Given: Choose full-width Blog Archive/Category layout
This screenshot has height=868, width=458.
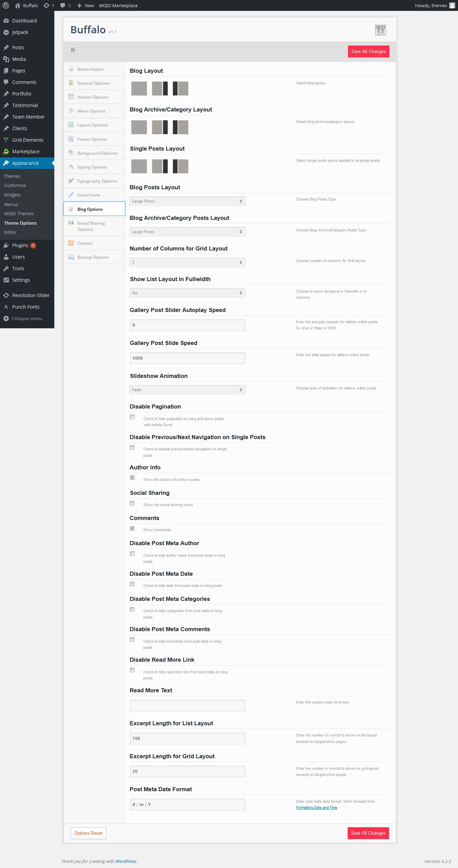Looking at the screenshot, I should coord(139,127).
